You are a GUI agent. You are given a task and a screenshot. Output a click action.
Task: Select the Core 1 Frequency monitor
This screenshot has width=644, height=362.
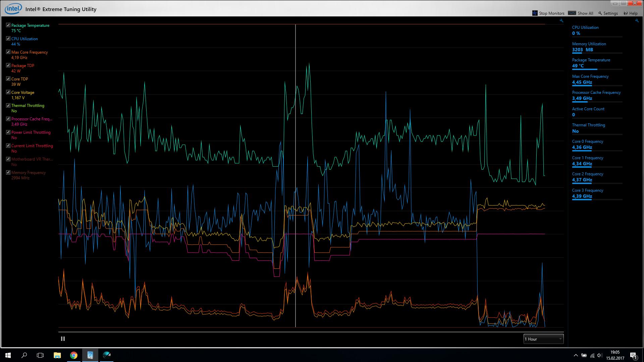597,161
